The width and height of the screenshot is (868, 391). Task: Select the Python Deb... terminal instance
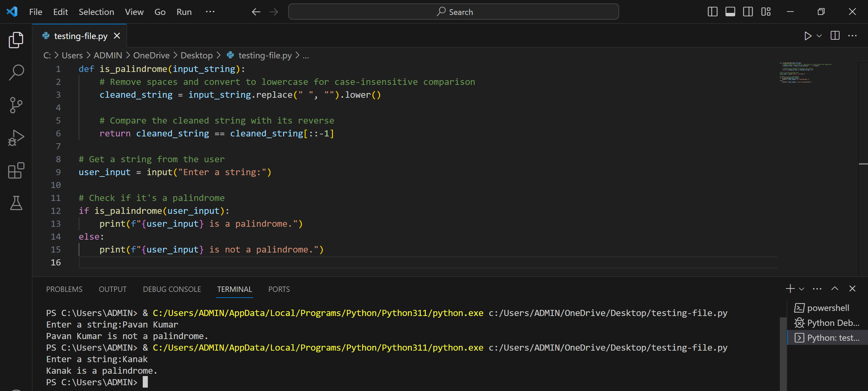pos(827,323)
